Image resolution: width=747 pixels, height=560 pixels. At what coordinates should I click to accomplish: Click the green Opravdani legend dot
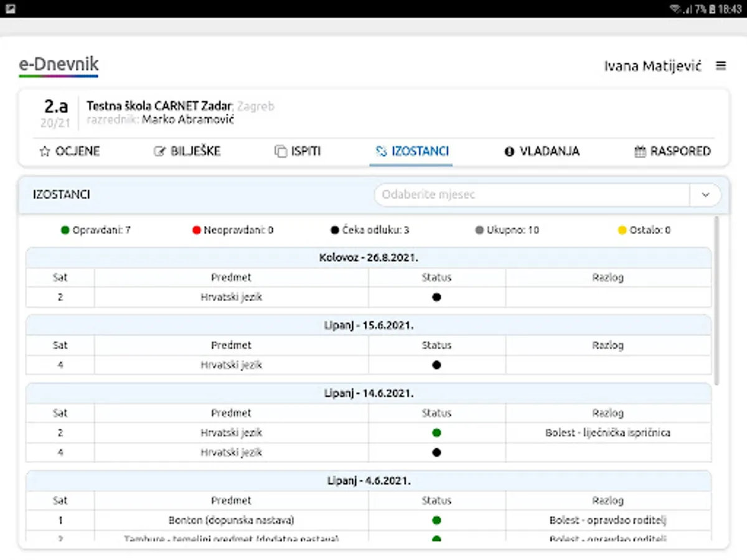(65, 230)
